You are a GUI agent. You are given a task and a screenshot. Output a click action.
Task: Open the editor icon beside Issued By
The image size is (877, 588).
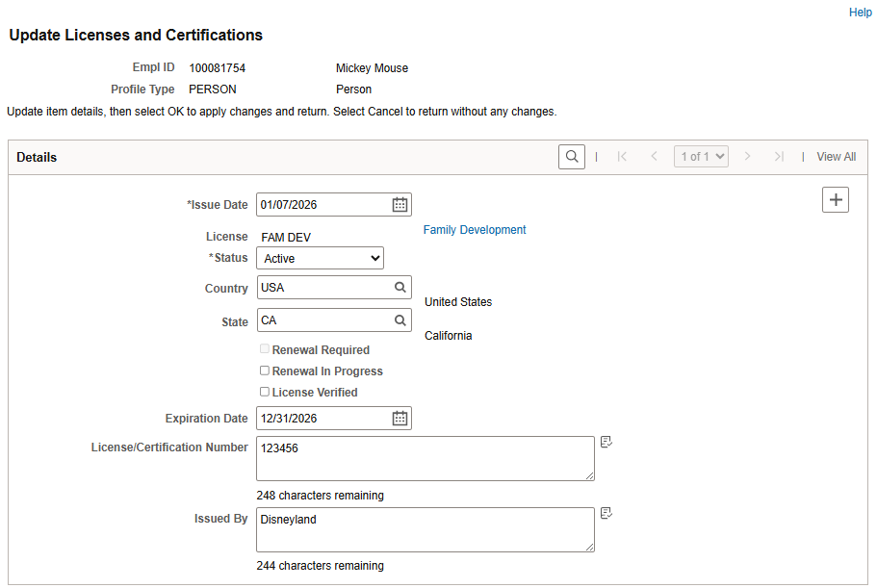click(x=606, y=514)
